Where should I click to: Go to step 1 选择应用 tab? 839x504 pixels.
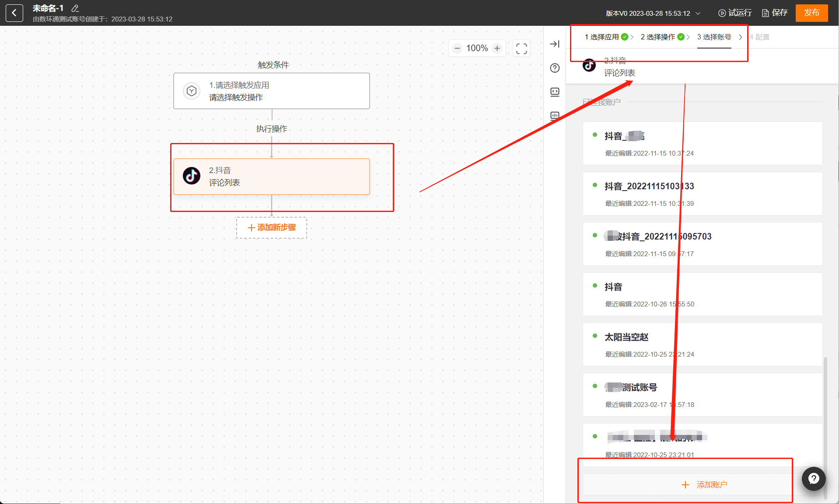pyautogui.click(x=606, y=37)
